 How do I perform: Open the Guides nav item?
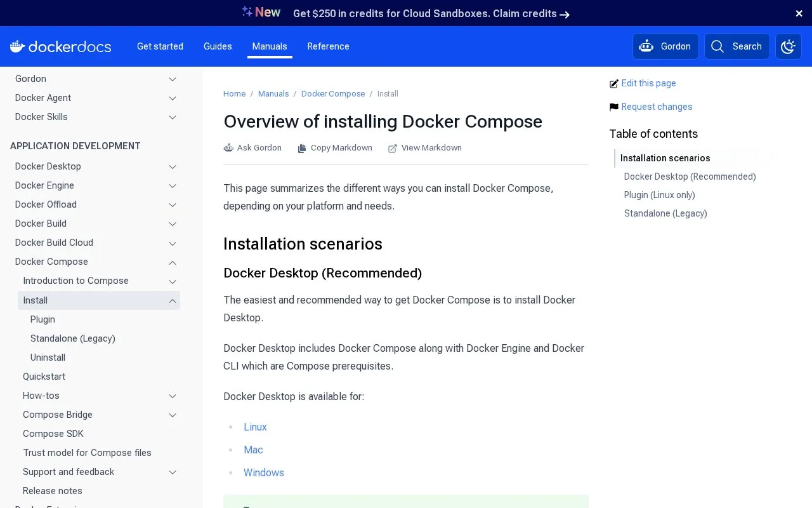218,46
